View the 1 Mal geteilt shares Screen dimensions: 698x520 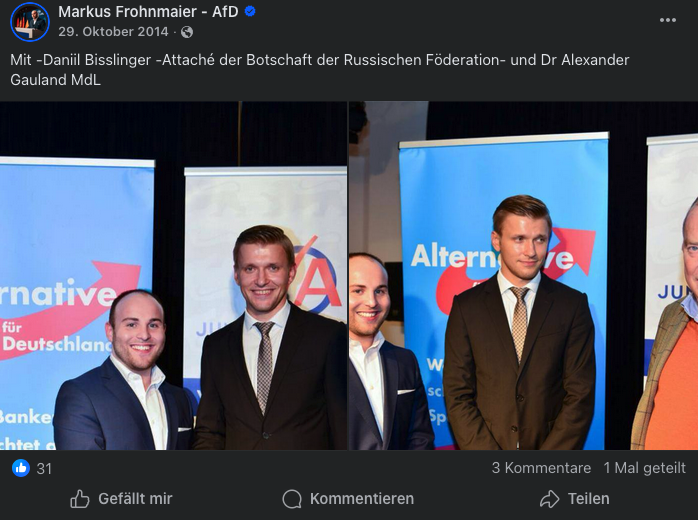pos(645,468)
